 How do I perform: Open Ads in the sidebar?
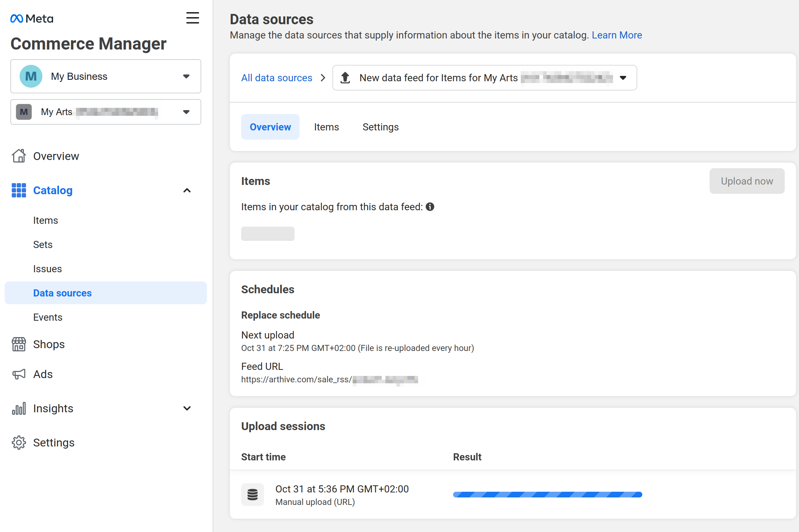(43, 374)
